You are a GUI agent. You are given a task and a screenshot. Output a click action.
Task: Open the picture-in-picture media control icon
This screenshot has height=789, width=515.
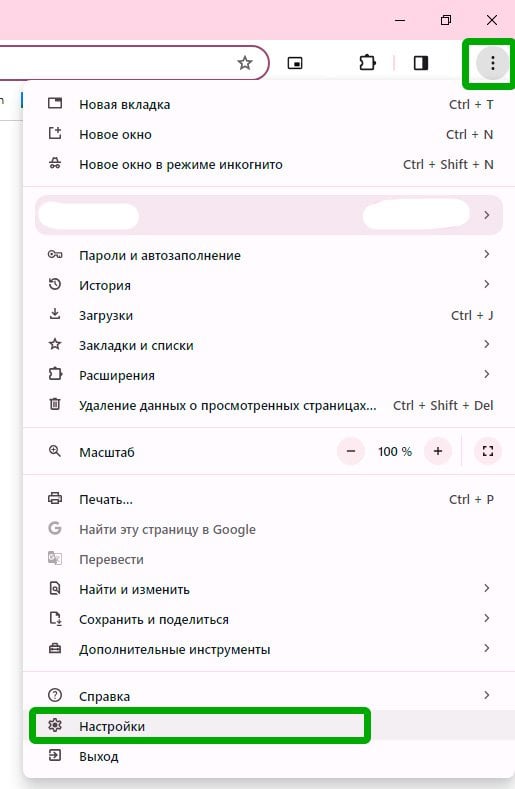(295, 63)
